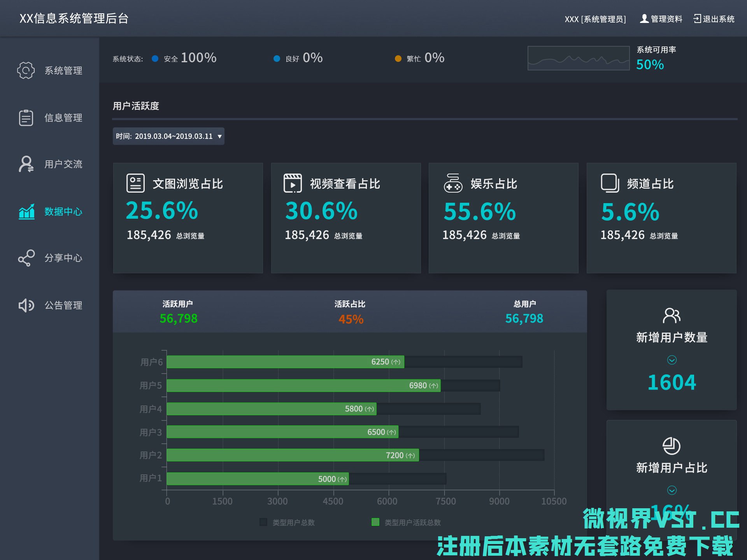Open the time range dropdown 2019.03.04~2019.03.11
747x560 pixels.
(168, 136)
